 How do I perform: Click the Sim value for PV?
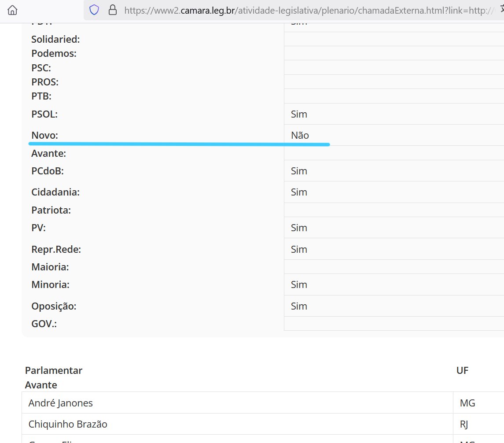pos(299,228)
